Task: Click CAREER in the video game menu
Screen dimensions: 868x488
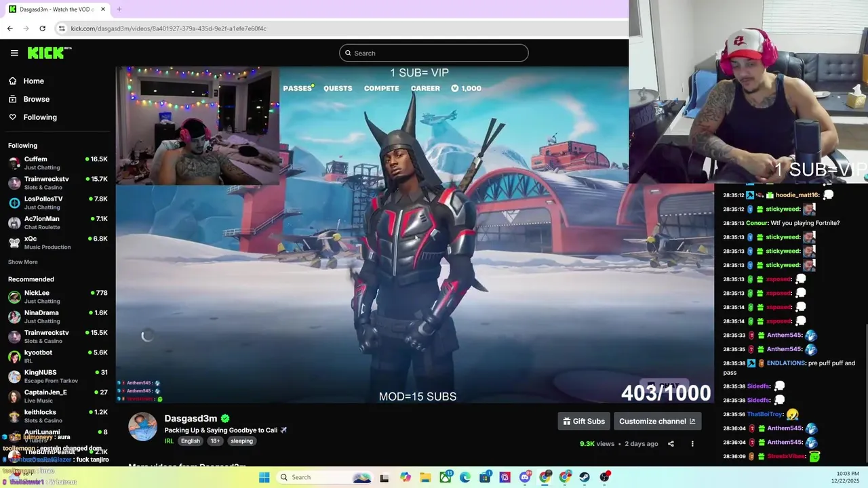Action: (425, 88)
